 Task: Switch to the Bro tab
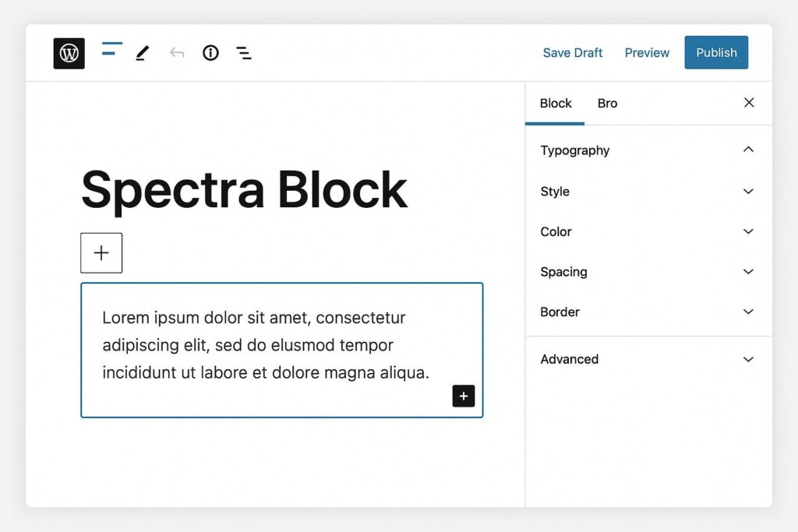(607, 104)
